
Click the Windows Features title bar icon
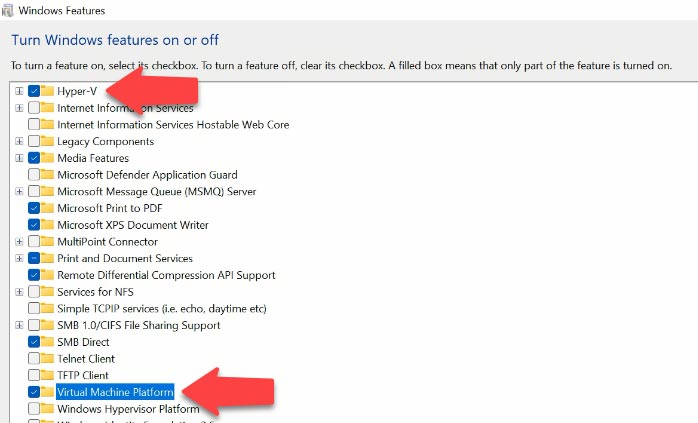(8, 10)
